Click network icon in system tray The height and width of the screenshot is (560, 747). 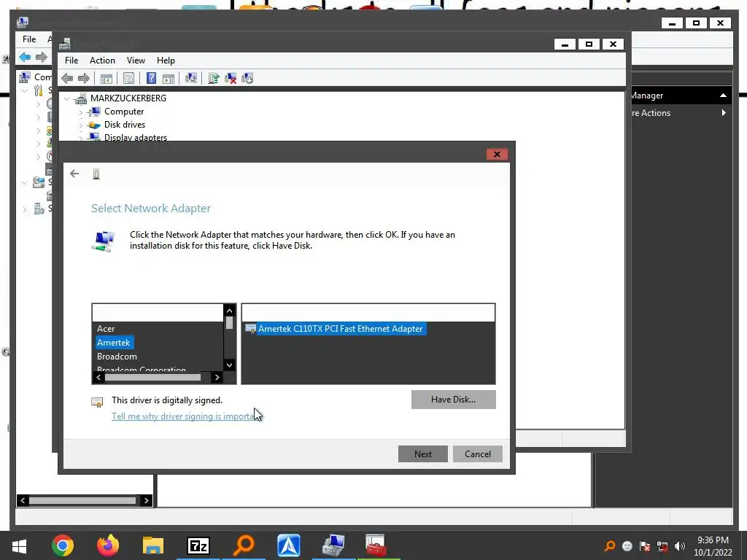click(662, 546)
